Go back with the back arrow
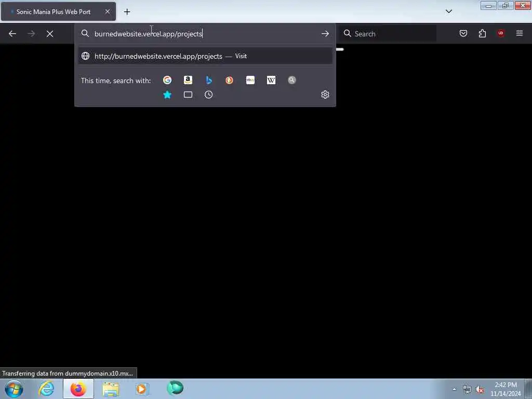Image resolution: width=532 pixels, height=399 pixels. [x=12, y=34]
